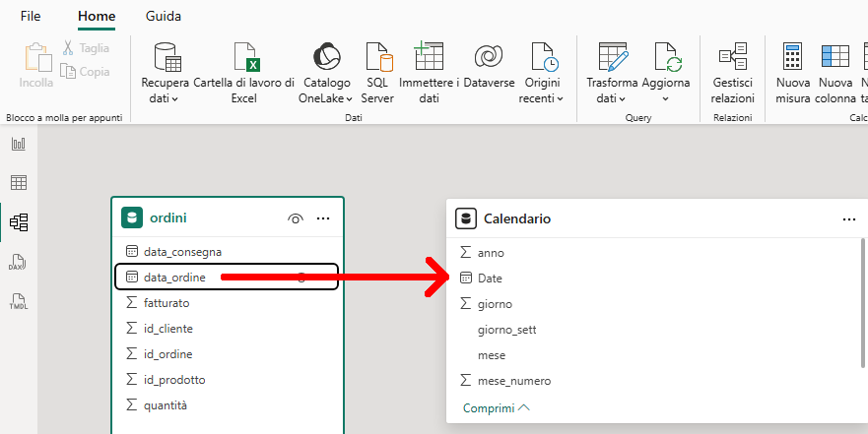Select id_prodotto field in ordini
Viewport: 868px width, 434px height.
tap(228, 380)
